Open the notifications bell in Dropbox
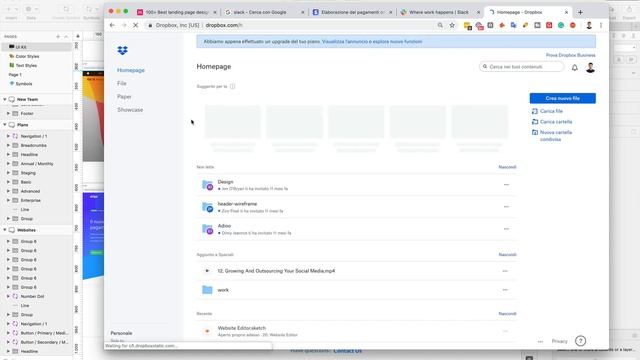Viewport: 640px width, 360px height. pos(574,68)
